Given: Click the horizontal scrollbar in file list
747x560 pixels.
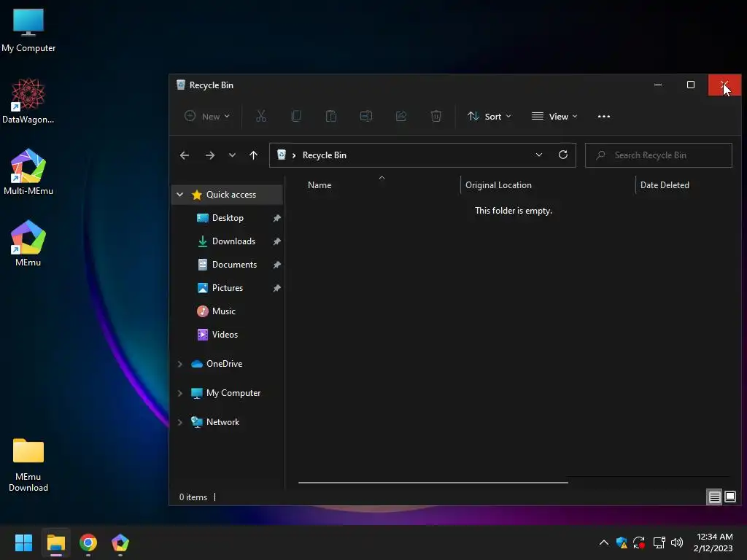Looking at the screenshot, I should point(433,483).
